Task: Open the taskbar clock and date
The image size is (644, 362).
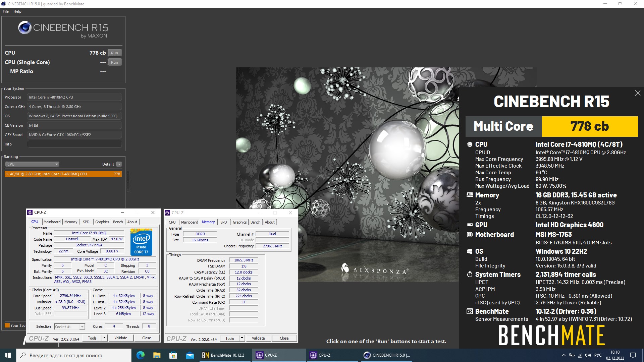Action: click(x=615, y=355)
